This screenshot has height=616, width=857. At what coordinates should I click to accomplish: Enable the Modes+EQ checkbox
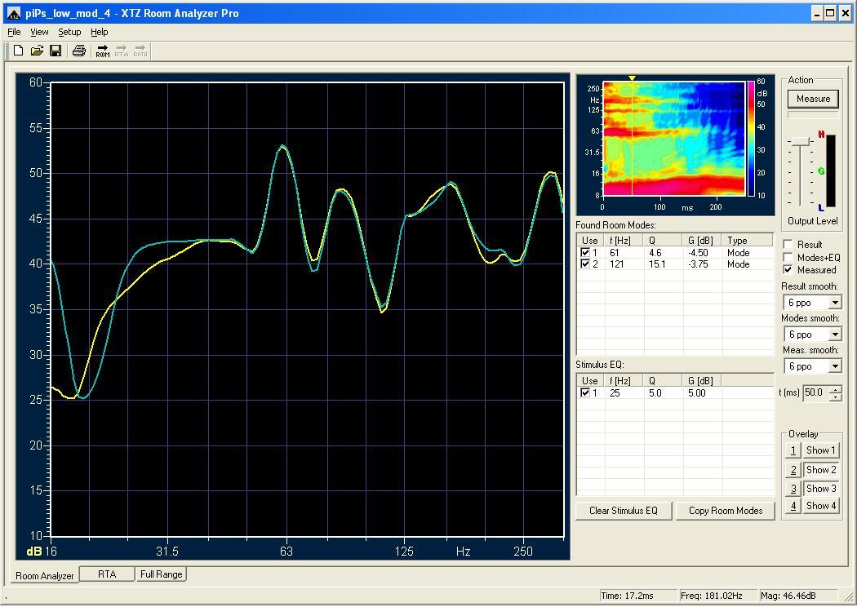788,257
